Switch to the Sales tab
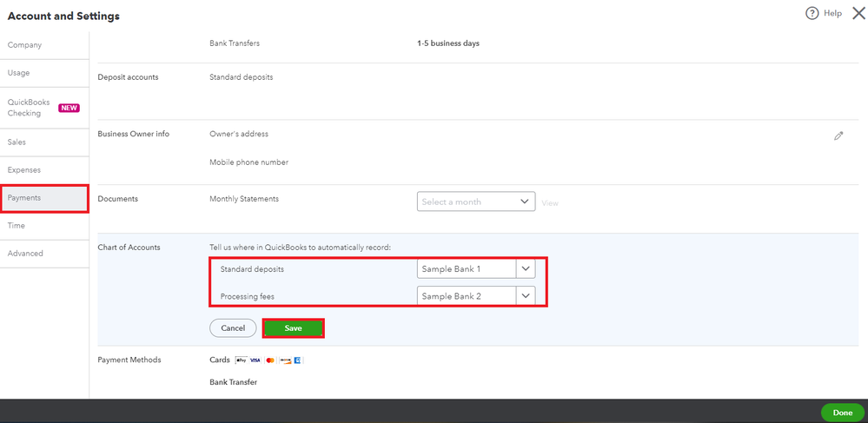Image resolution: width=868 pixels, height=423 pixels. click(44, 142)
